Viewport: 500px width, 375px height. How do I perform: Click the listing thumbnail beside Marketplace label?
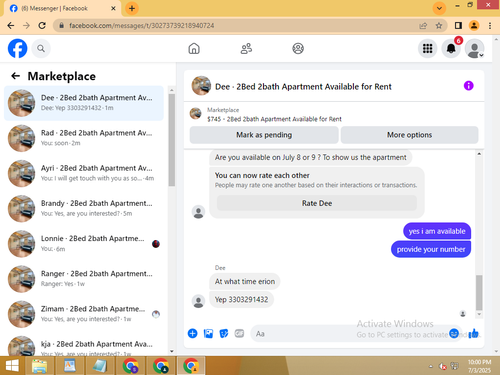(196, 114)
